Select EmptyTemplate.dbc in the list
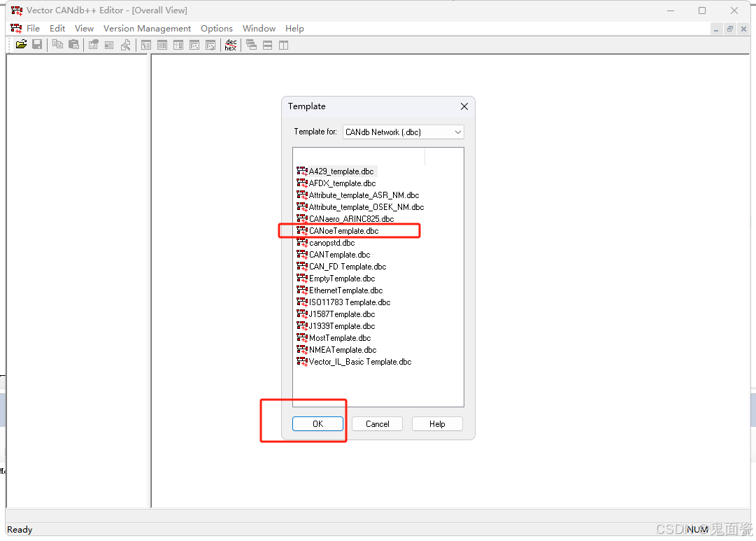Screen dimensions: 756x541 pyautogui.click(x=336, y=279)
